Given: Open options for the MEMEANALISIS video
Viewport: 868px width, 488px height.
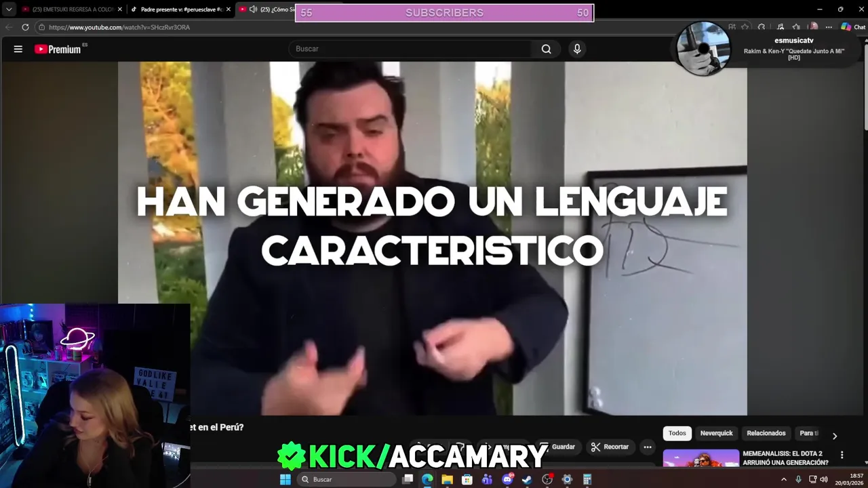Looking at the screenshot, I should 842,455.
